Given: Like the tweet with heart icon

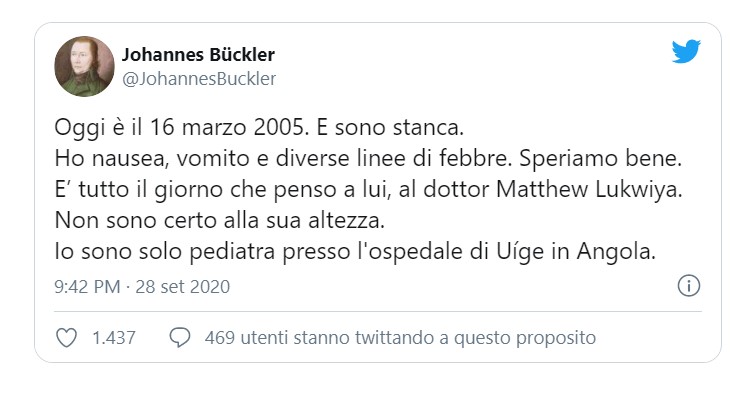Looking at the screenshot, I should tap(67, 338).
